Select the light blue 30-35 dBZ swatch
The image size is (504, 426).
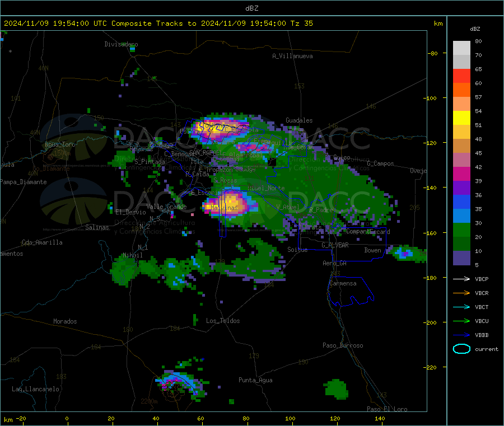461,216
